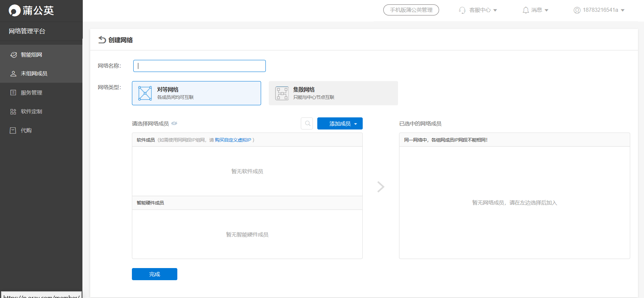644x298 pixels.
Task: Open 智能组网 in the sidebar
Action: click(41, 54)
